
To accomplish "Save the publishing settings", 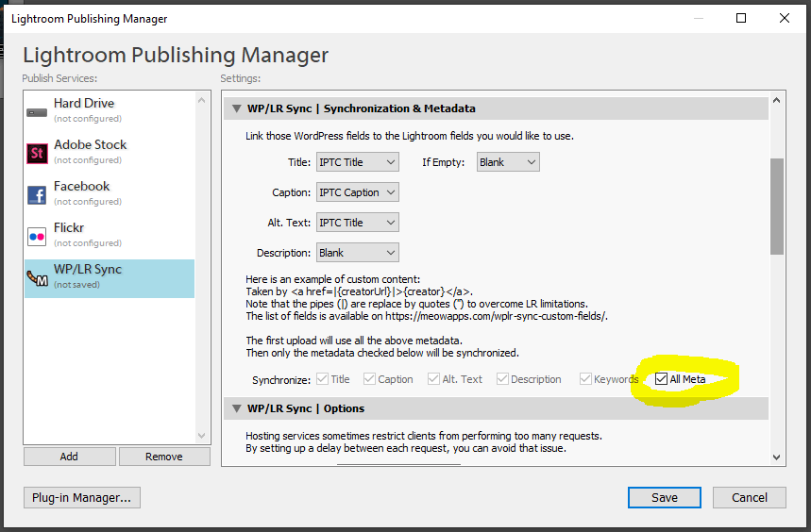I will (664, 497).
